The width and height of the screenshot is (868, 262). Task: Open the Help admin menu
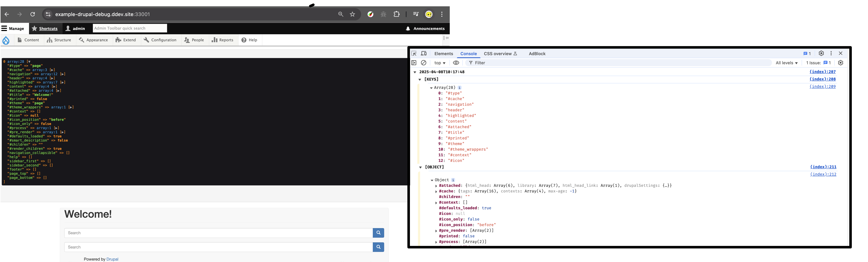[x=249, y=40]
